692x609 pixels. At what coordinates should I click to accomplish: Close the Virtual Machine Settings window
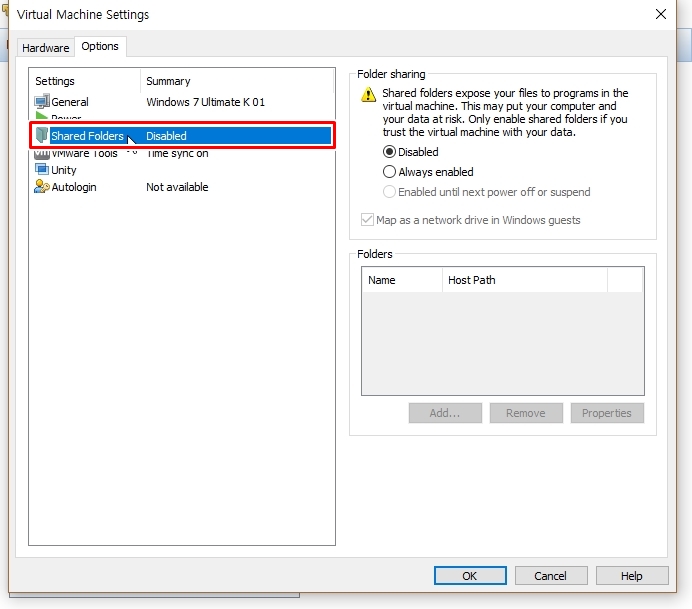pyautogui.click(x=661, y=14)
